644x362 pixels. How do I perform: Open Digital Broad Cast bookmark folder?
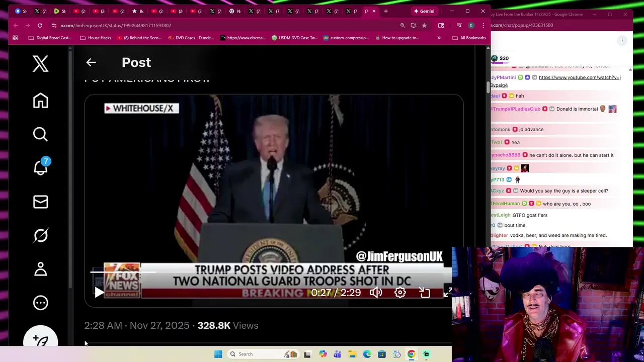[x=50, y=38]
